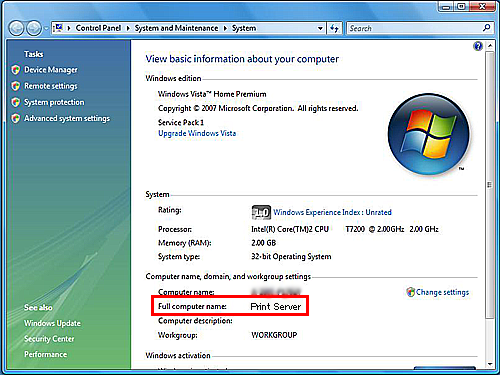This screenshot has height=375, width=500.
Task: Click the Back navigation arrow button
Action: [x=16, y=28]
